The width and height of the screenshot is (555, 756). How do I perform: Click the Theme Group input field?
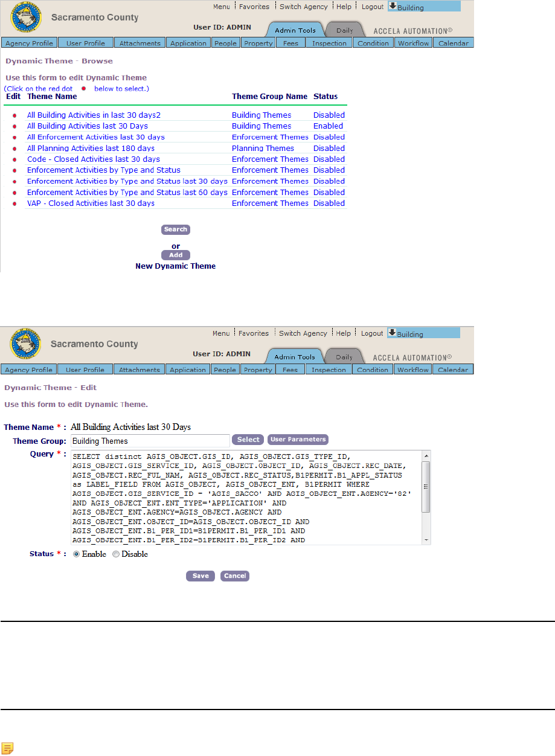[x=150, y=441]
